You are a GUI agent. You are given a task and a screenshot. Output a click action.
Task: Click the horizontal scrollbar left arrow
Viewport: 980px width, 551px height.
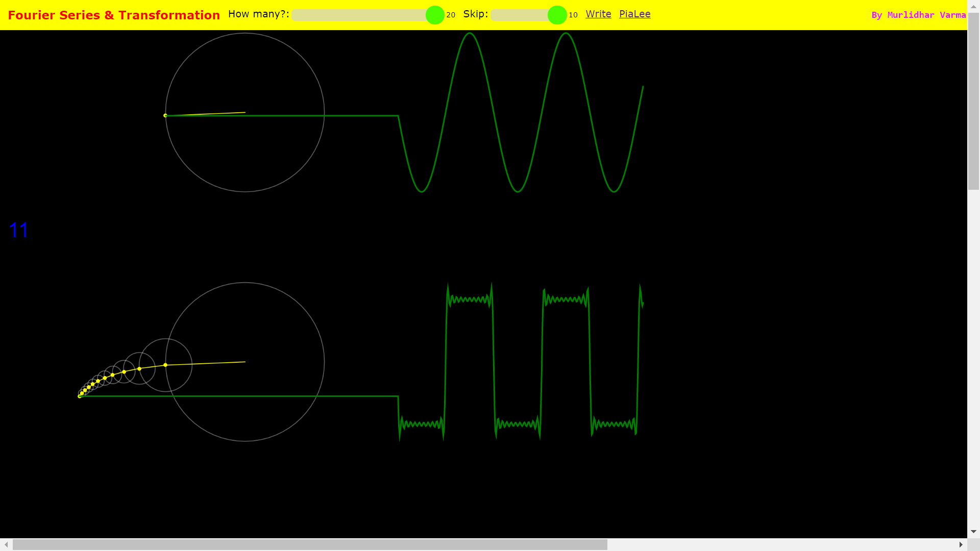(6, 545)
